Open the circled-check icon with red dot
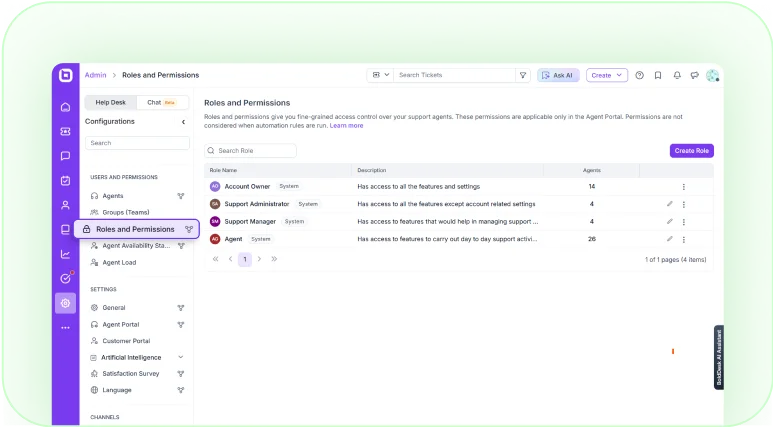 coord(66,278)
